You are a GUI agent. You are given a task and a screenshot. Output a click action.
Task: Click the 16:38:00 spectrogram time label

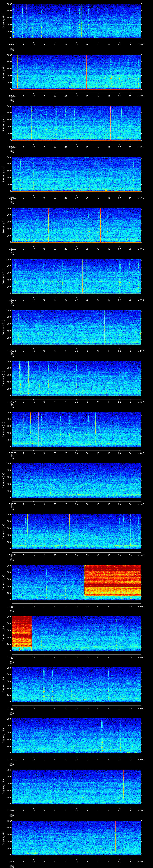[12, 402]
